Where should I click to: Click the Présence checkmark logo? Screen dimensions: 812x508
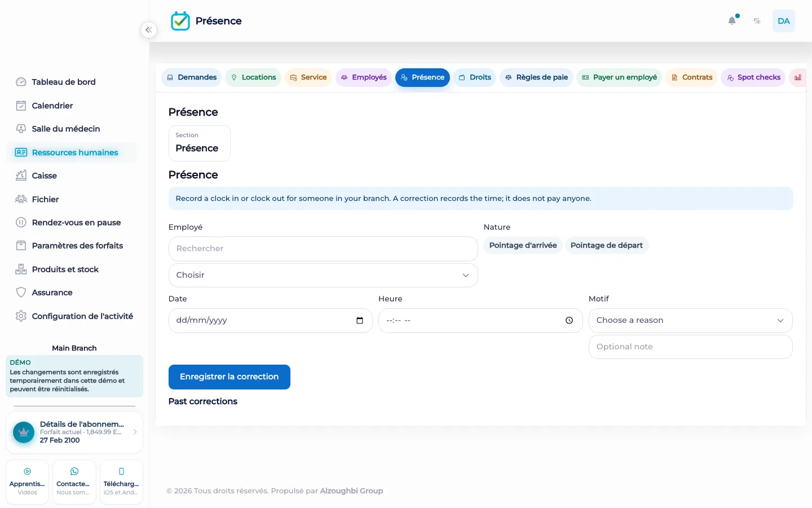pyautogui.click(x=180, y=21)
